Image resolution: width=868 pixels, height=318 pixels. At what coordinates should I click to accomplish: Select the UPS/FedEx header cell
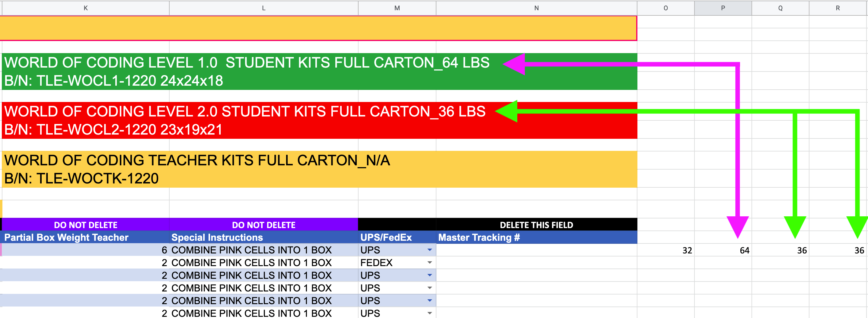[x=397, y=237]
